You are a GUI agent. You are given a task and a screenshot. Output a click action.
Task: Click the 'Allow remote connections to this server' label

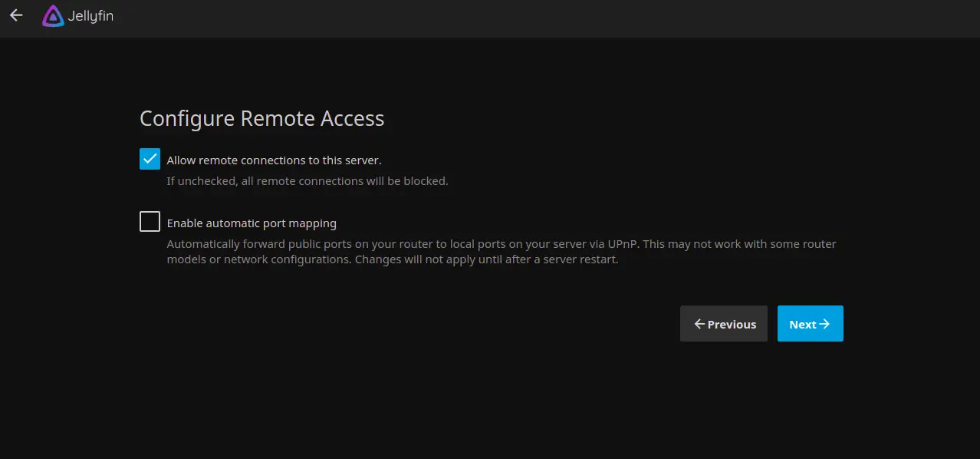point(274,160)
